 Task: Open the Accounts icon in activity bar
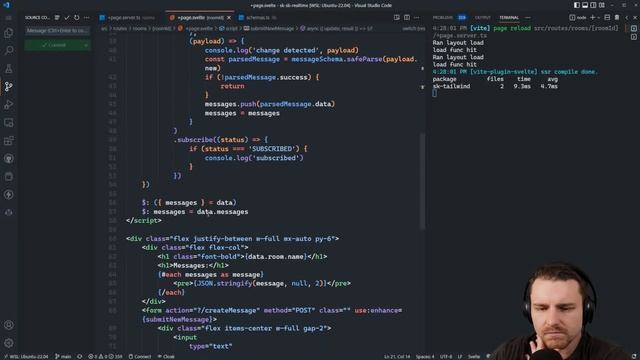(9, 325)
